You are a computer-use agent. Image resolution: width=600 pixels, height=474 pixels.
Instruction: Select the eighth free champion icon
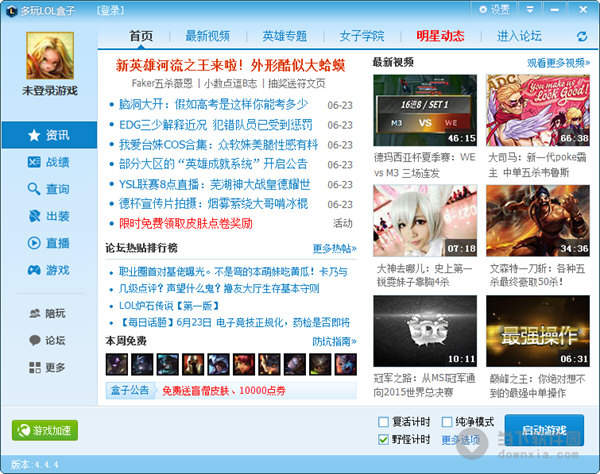(x=295, y=364)
